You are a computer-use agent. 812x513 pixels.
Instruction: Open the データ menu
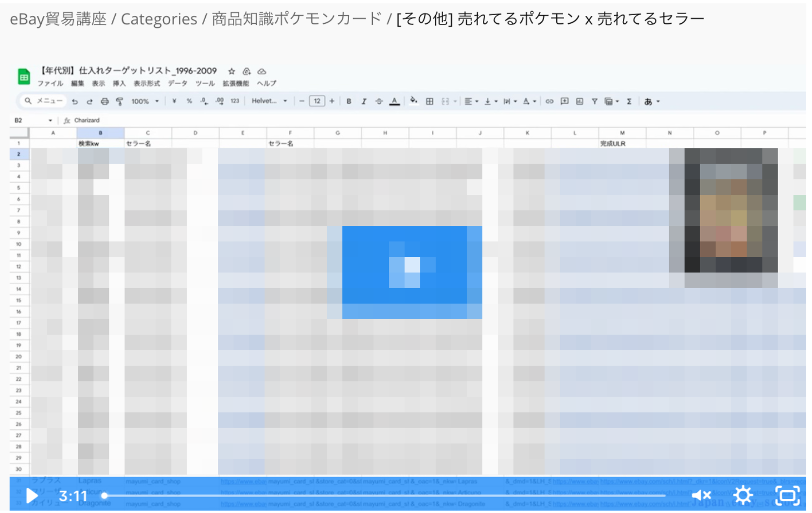[x=177, y=84]
